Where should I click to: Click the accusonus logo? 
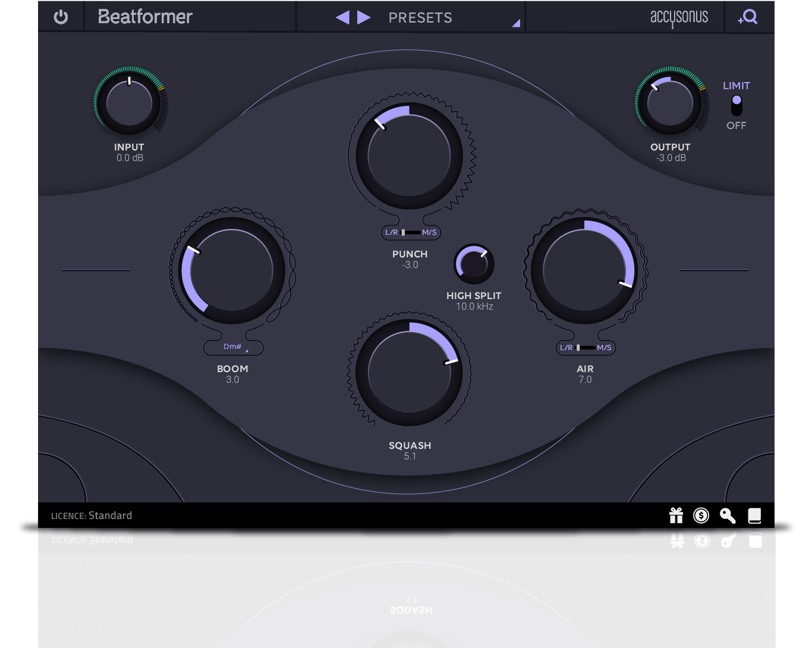tap(679, 17)
